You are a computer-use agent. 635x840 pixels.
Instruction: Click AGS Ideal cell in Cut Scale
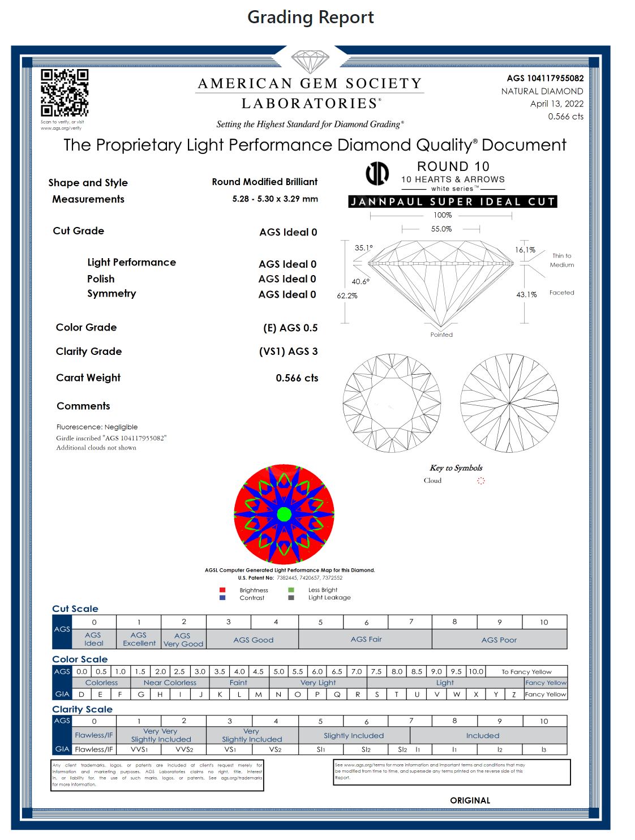click(x=94, y=639)
